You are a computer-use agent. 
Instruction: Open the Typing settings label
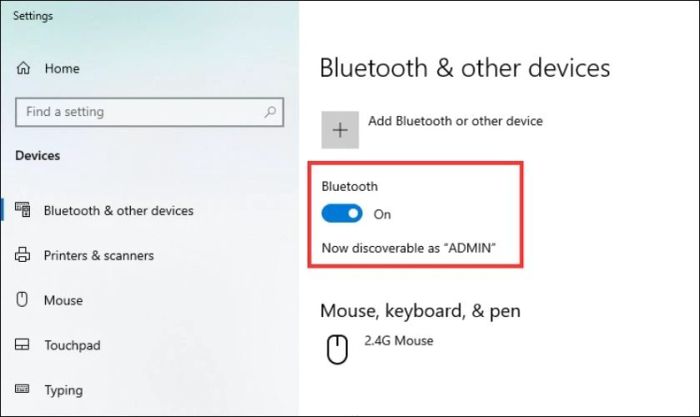63,390
